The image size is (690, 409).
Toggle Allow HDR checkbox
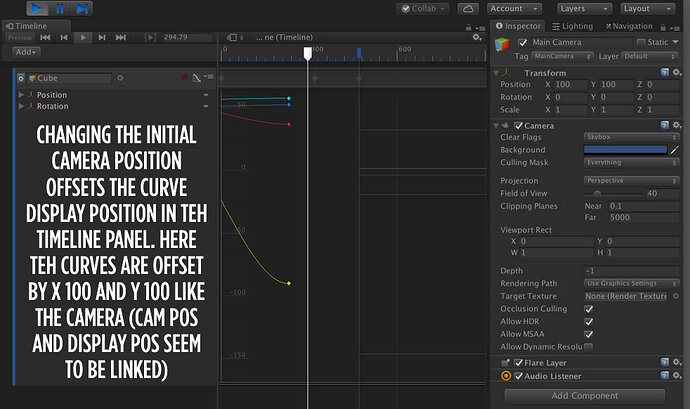(588, 322)
